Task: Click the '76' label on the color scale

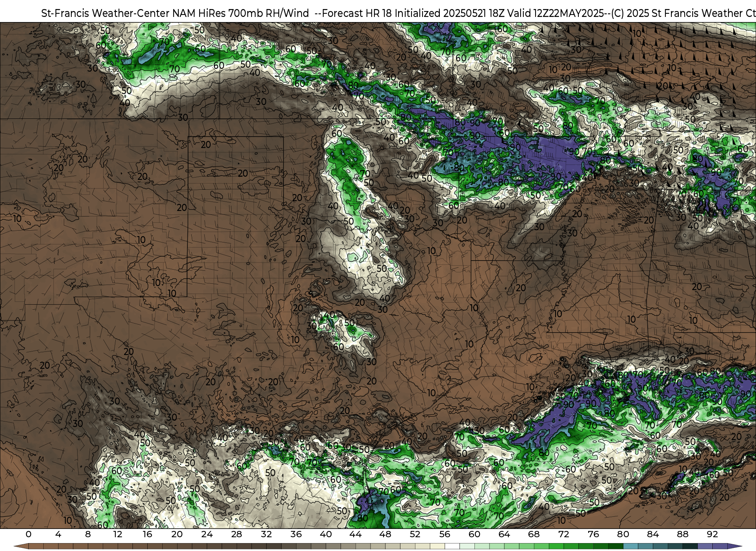Action: [x=593, y=534]
